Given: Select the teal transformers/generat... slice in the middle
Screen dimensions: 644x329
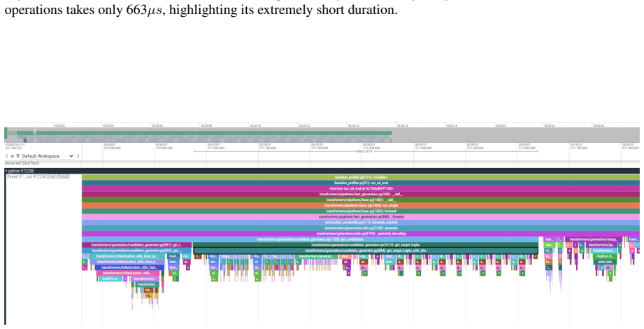Looking at the screenshot, I should point(316,256).
